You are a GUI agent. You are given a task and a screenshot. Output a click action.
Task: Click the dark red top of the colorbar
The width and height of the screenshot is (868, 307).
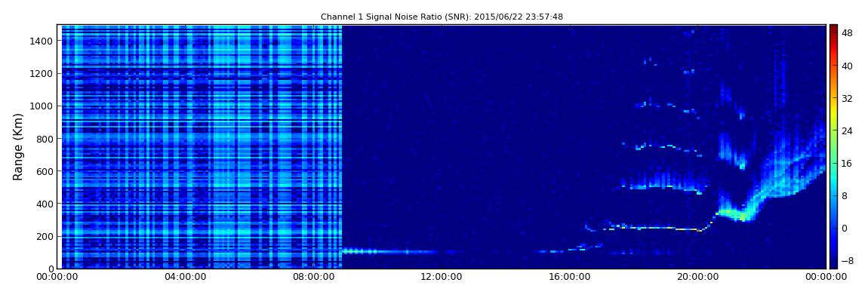(x=833, y=27)
